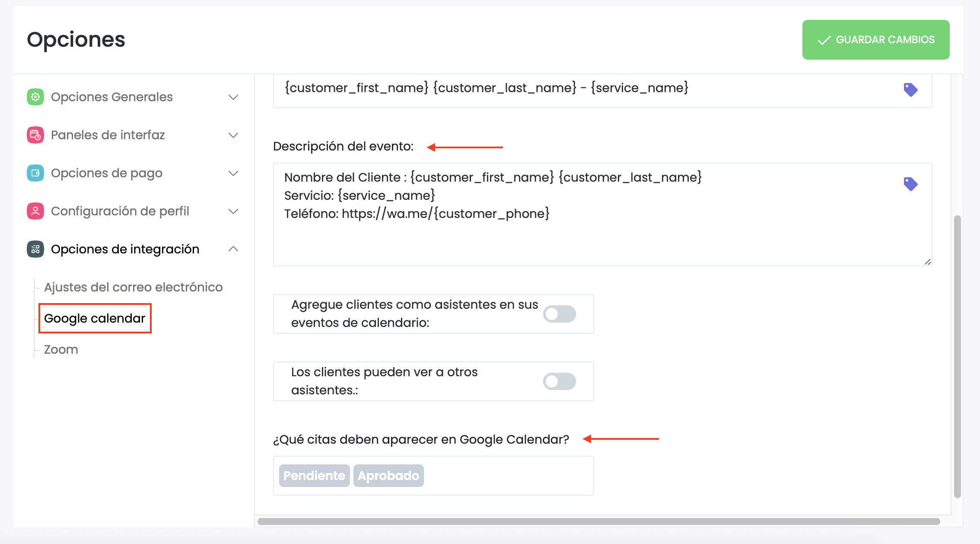
Task: Expand Opciones Generales section chevron
Action: coord(233,97)
